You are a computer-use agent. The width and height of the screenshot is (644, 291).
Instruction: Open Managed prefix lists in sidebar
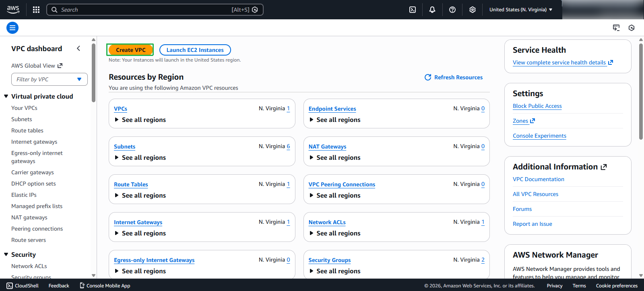(37, 206)
